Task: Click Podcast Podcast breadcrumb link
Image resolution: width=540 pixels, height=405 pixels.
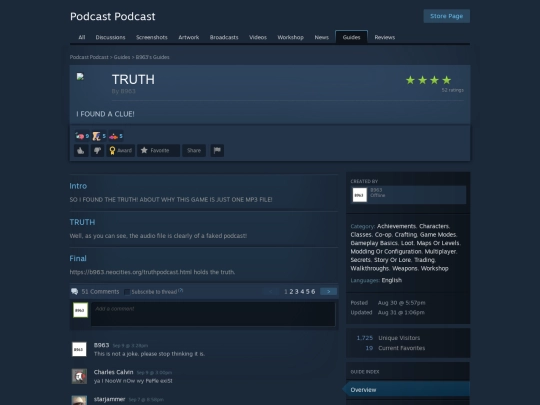Action: [89, 57]
